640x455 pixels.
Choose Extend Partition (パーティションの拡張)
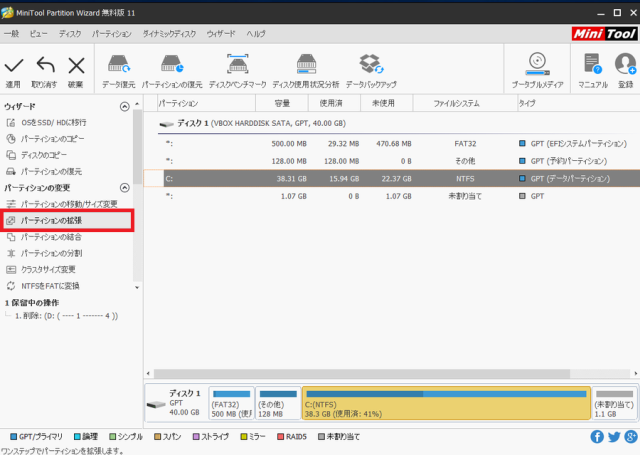67,220
